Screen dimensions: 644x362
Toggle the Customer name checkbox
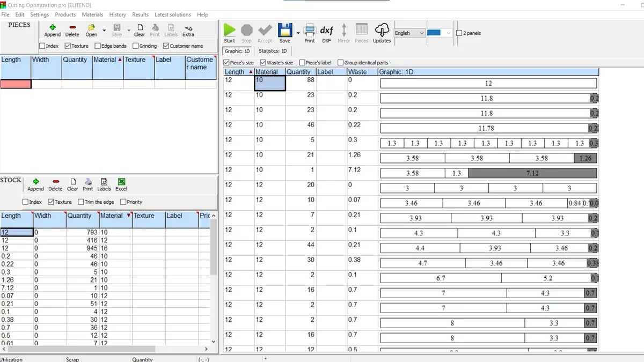click(x=183, y=46)
